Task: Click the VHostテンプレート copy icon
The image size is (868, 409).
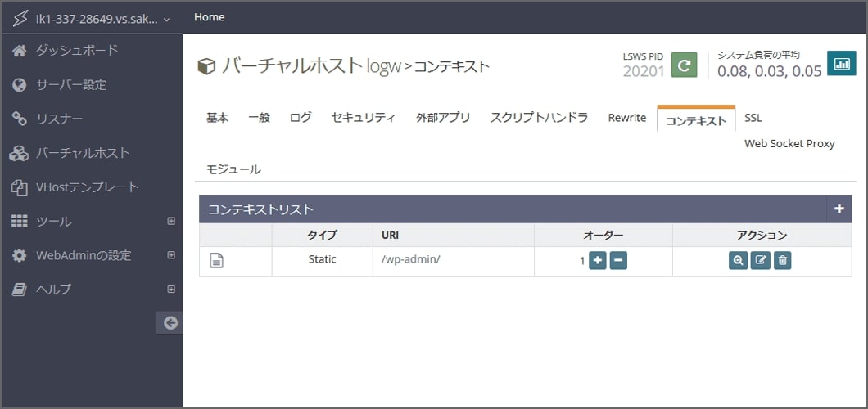Action: click(20, 187)
